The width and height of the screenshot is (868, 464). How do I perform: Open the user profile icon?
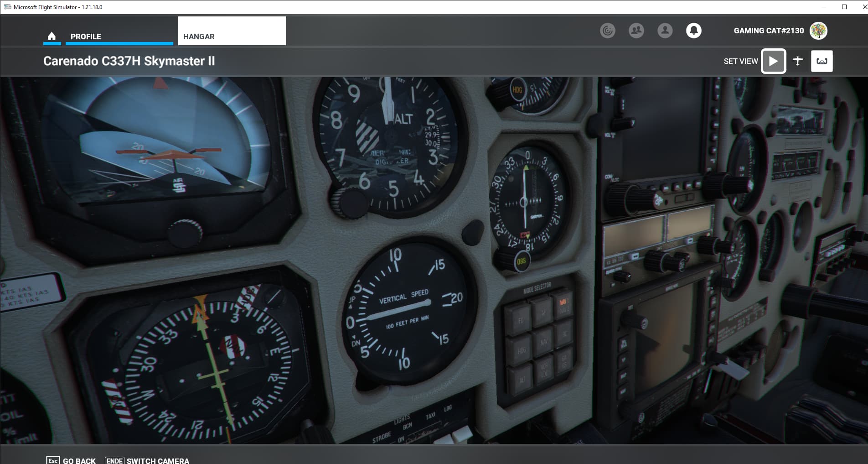pyautogui.click(x=665, y=31)
